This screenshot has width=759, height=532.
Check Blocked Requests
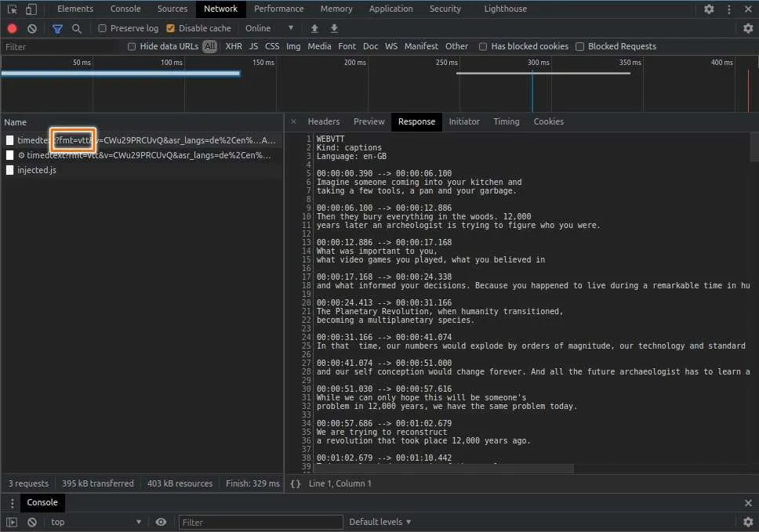click(580, 46)
